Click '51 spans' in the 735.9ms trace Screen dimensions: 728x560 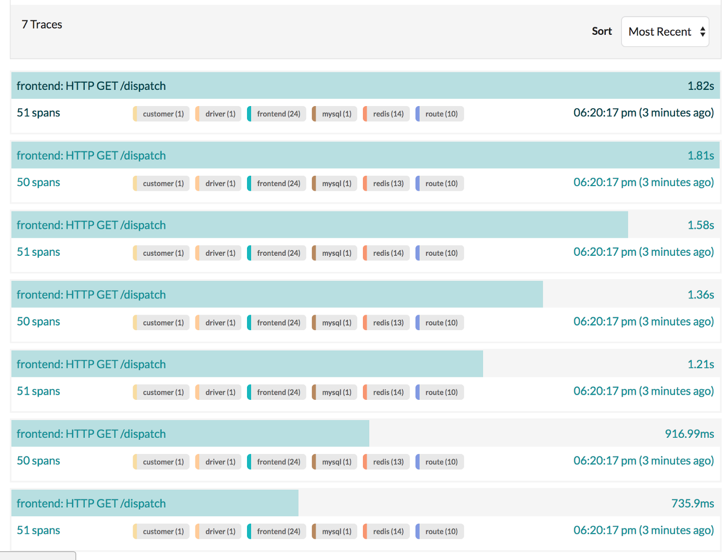(38, 531)
